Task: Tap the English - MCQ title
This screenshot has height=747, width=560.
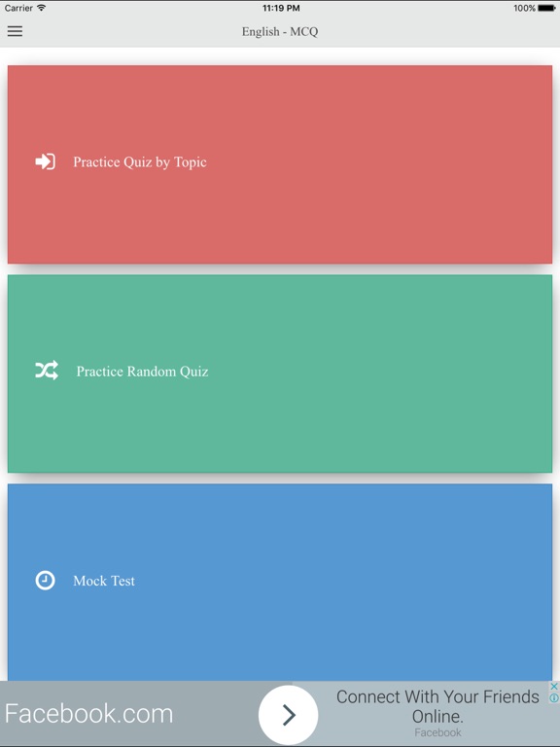Action: 280,31
